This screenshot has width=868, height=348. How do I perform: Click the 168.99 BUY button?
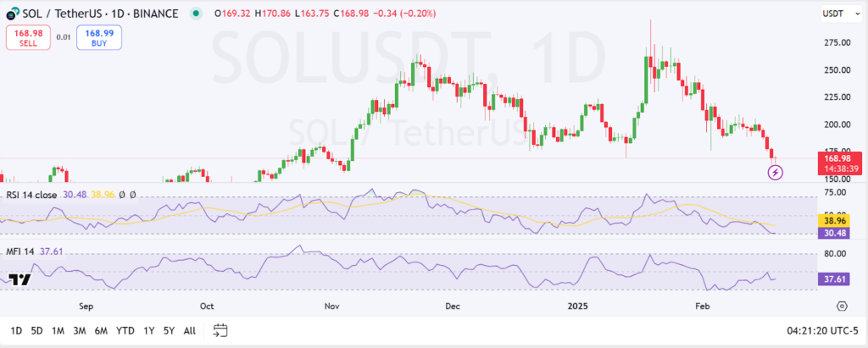(x=99, y=36)
